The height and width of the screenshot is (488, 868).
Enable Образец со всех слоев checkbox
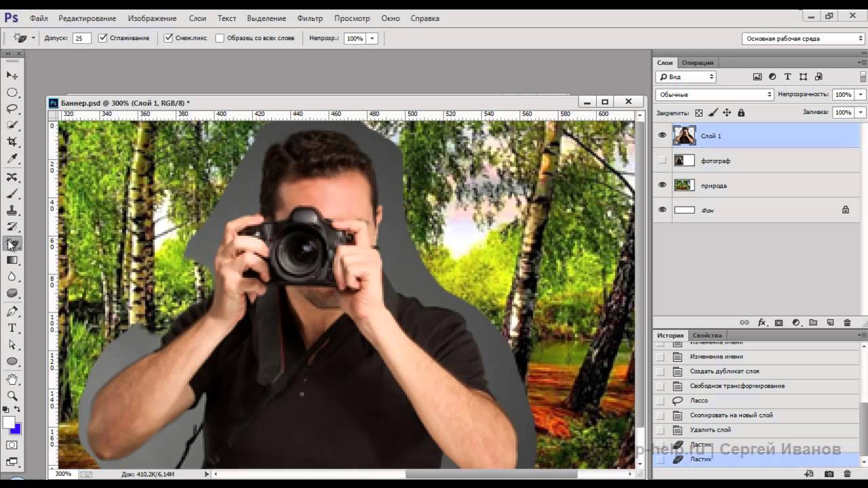click(220, 38)
